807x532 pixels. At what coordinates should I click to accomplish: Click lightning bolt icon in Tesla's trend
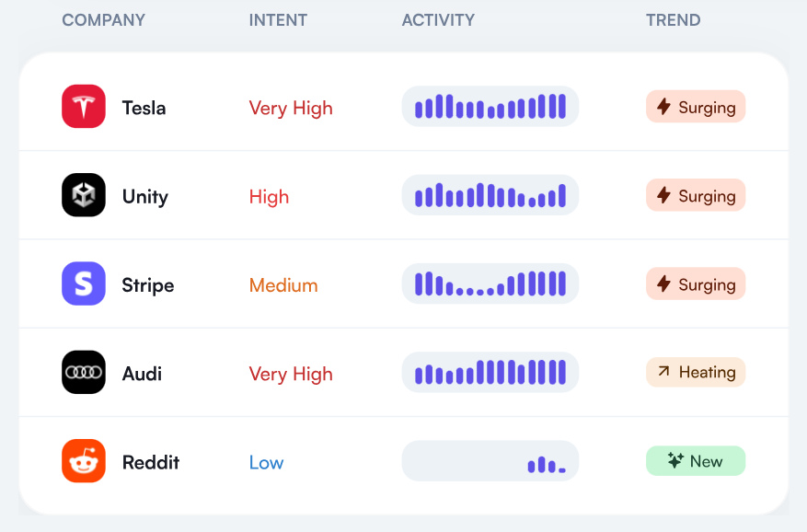pyautogui.click(x=664, y=107)
